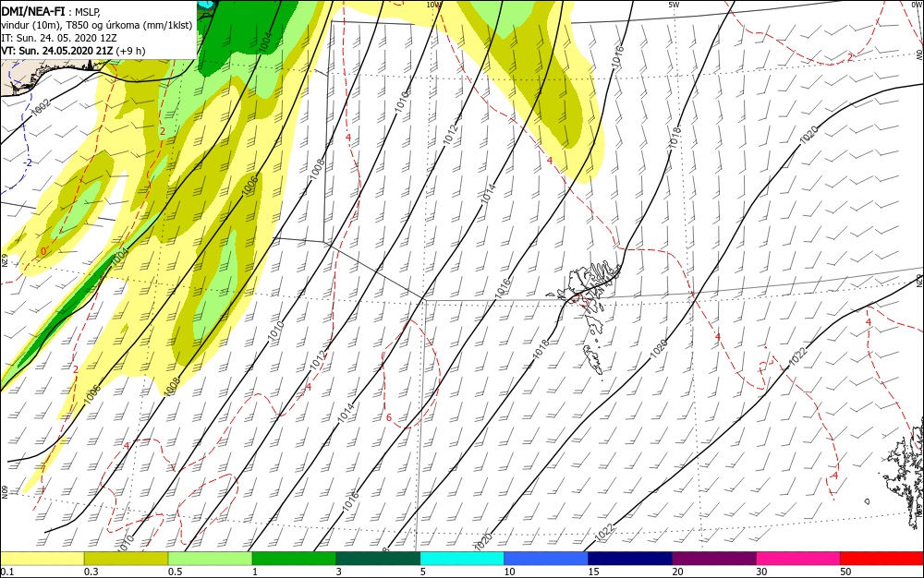Choose the bright blue 10 mm legend swatch
The width and height of the screenshot is (924, 578).
tap(546, 559)
